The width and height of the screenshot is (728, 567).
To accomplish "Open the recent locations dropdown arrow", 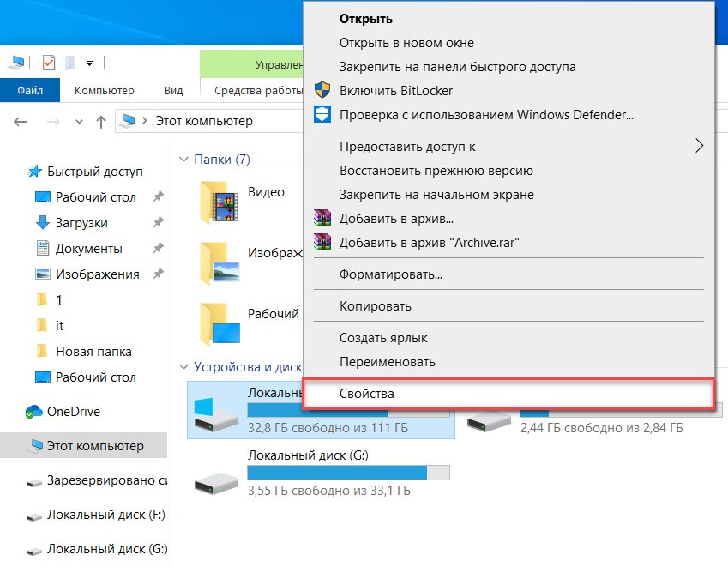I will point(80,122).
